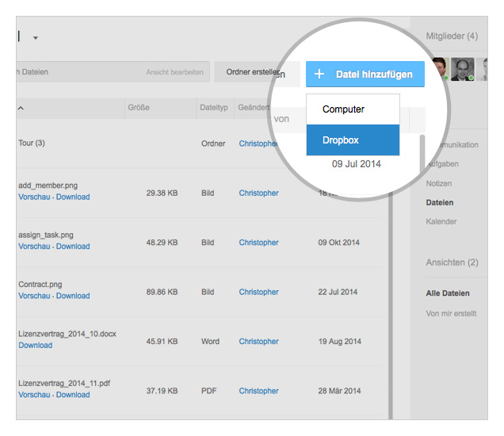Open the Dateien section in the sidebar
504x436 pixels.
(439, 203)
